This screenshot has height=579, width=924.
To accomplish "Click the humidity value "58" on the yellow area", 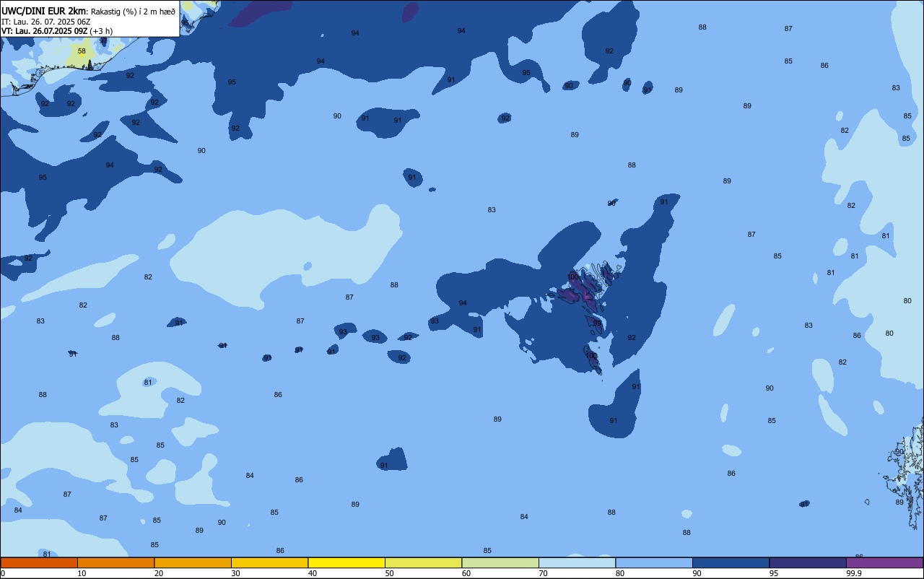I will click(x=82, y=51).
